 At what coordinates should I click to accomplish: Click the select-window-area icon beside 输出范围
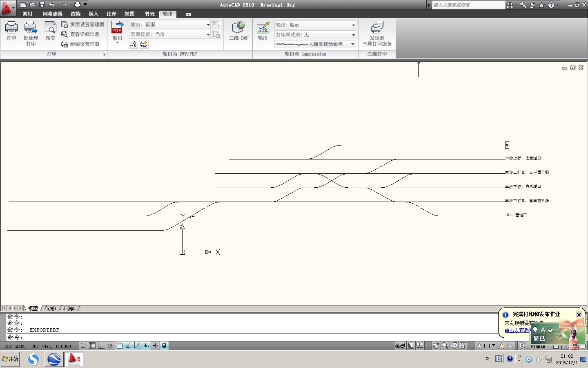pos(216,25)
